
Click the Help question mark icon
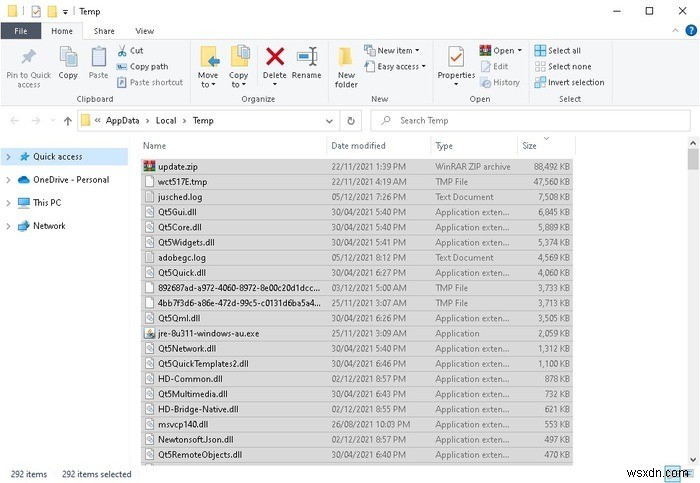pyautogui.click(x=691, y=30)
